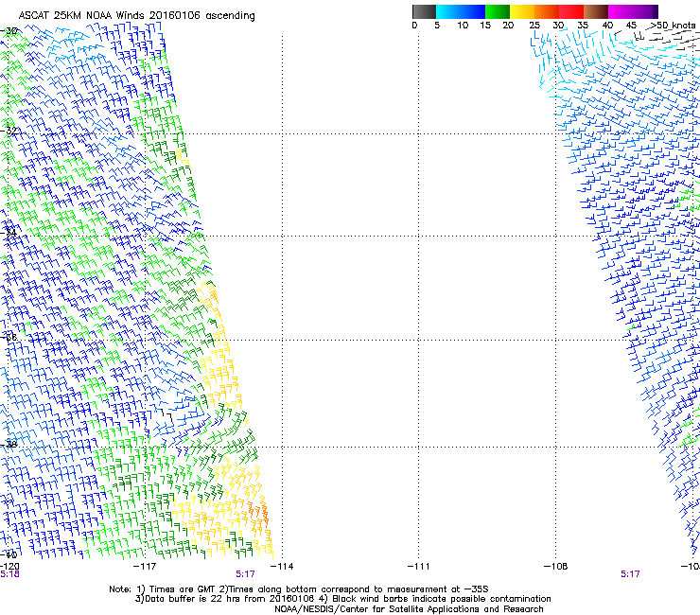Click the '-117' longitude axis label

[x=145, y=567]
